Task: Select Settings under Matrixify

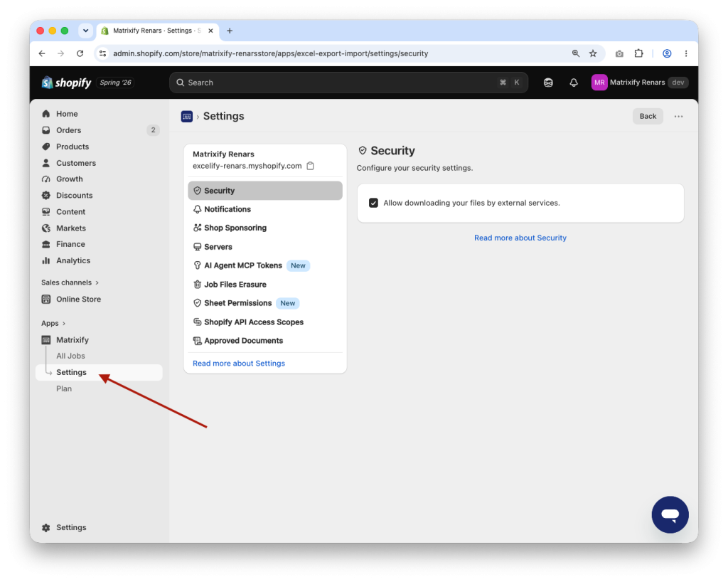Action: click(99, 372)
